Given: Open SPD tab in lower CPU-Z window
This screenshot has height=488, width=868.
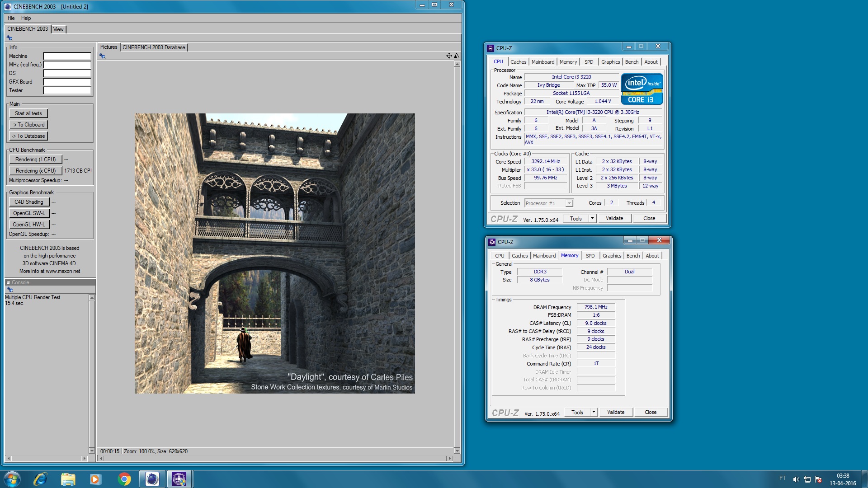Looking at the screenshot, I should tap(590, 256).
